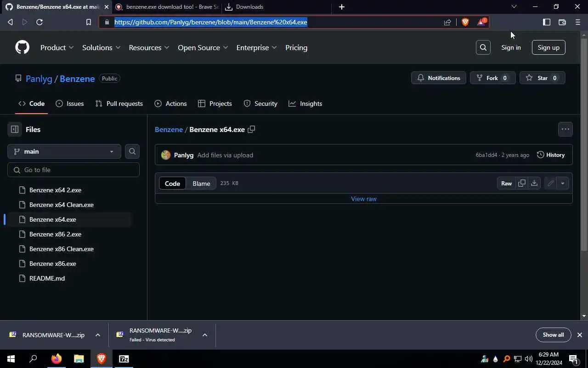Expand the Open Source menu
The height and width of the screenshot is (368, 588).
[203, 47]
